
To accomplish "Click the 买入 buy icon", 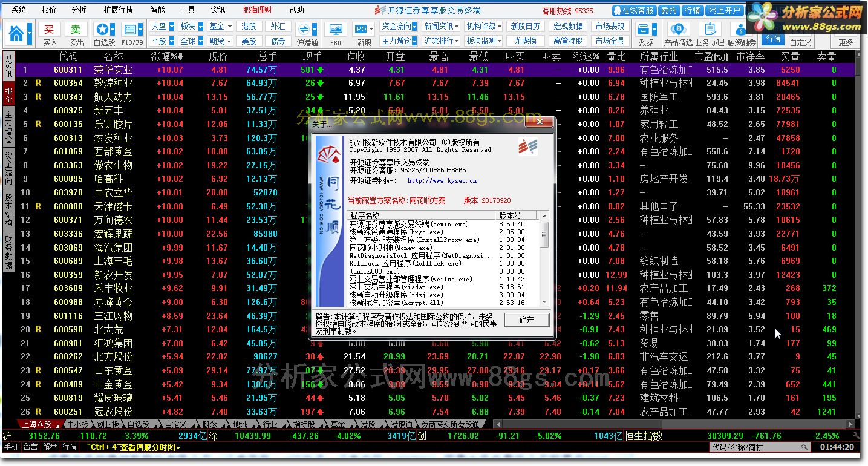I will [50, 30].
